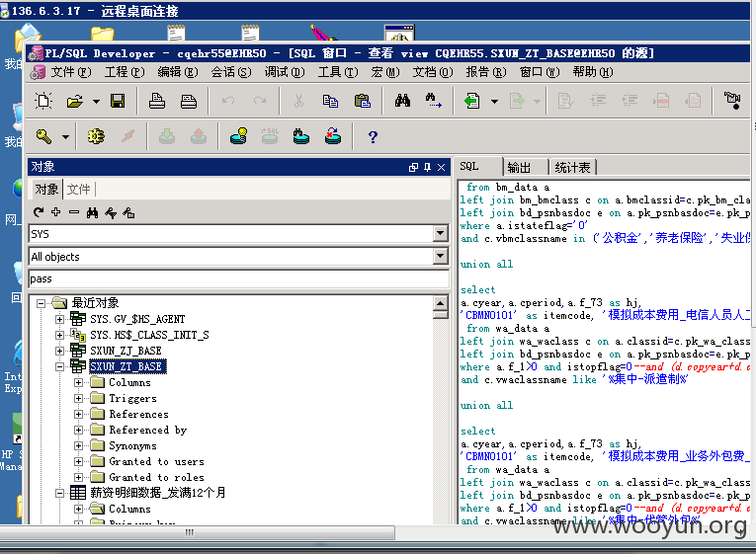Switch to the 统计表 tab
Screen dimensions: 756x554
572,168
